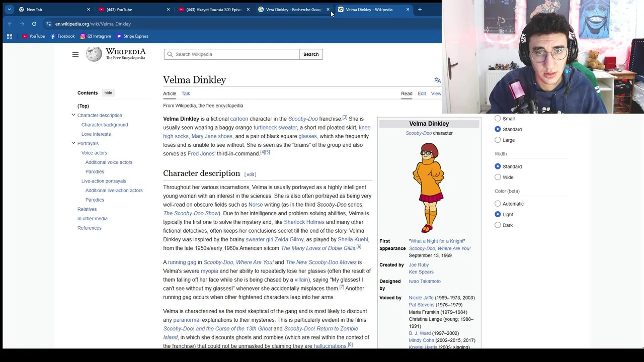Go to Character background in contents
Image resolution: width=644 pixels, height=362 pixels.
(x=105, y=125)
